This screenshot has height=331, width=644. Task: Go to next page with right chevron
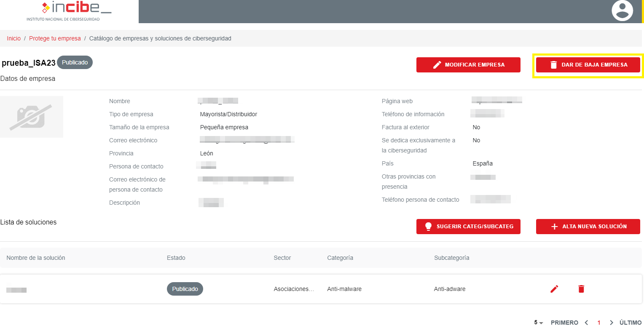click(612, 323)
